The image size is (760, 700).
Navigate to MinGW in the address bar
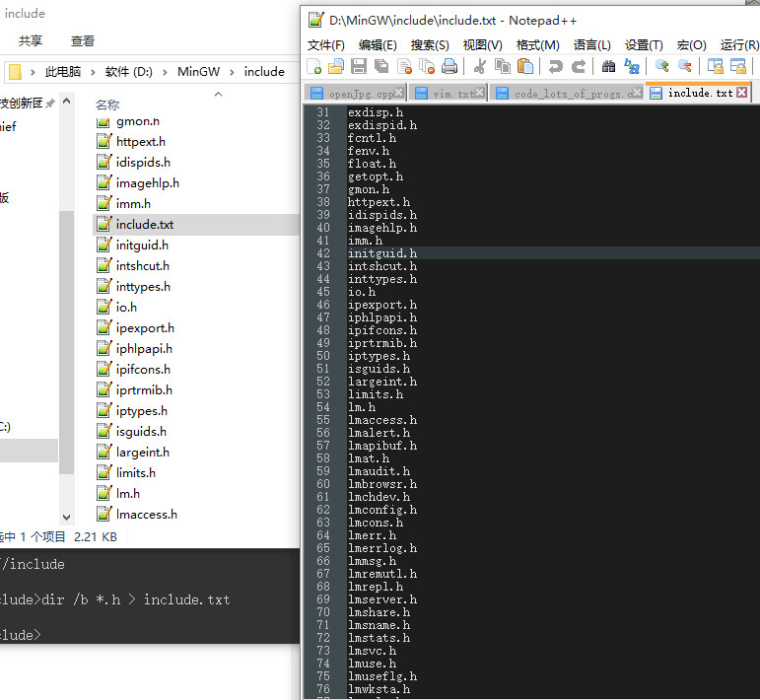[198, 72]
